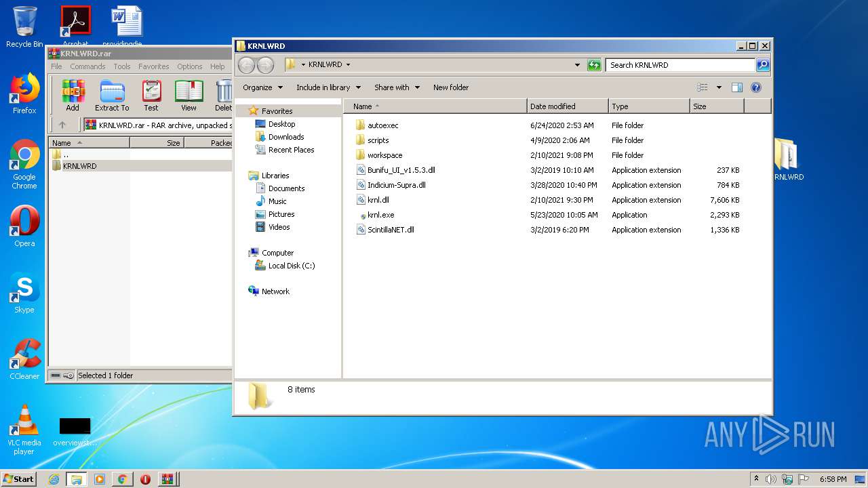
Task: Click the Add icon in WinRAR toolbar
Action: click(73, 96)
